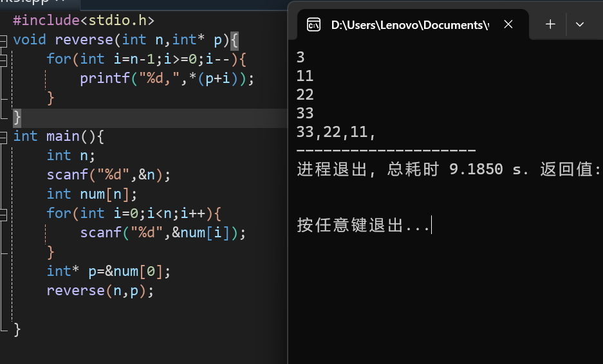Collapse the main function fold marker
The image size is (603, 364).
[3, 137]
